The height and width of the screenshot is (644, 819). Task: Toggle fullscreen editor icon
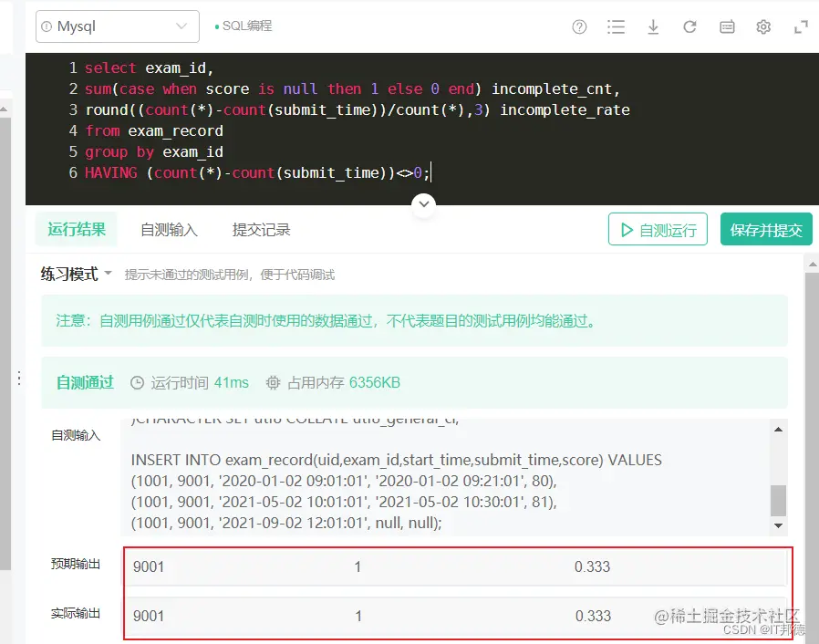pyautogui.click(x=801, y=26)
